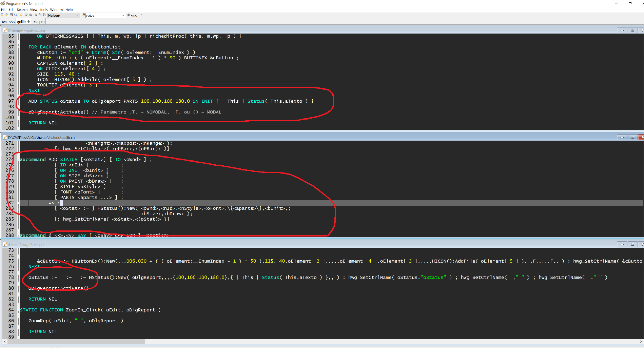This screenshot has height=348, width=644.
Task: Open the Find button options arrow
Action: 141,15
